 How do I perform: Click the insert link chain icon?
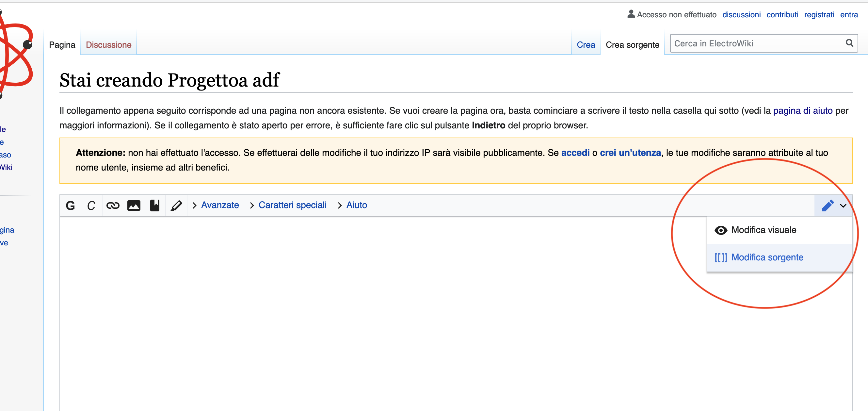[113, 205]
